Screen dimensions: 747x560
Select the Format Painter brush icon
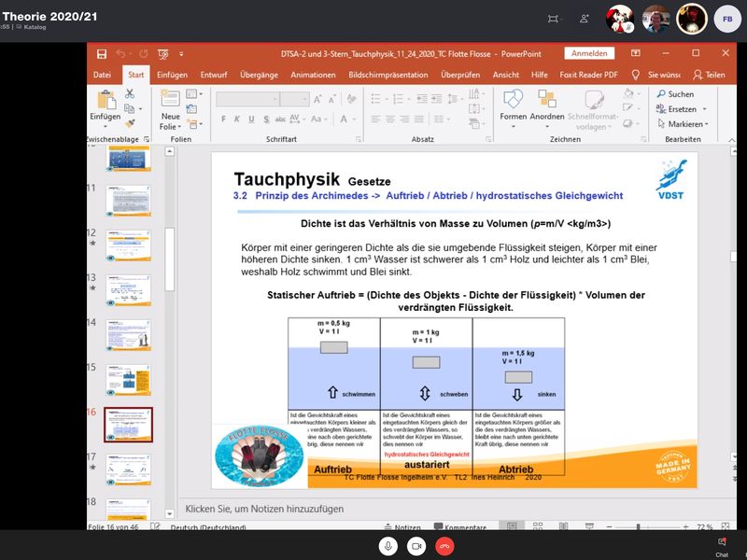(130, 123)
